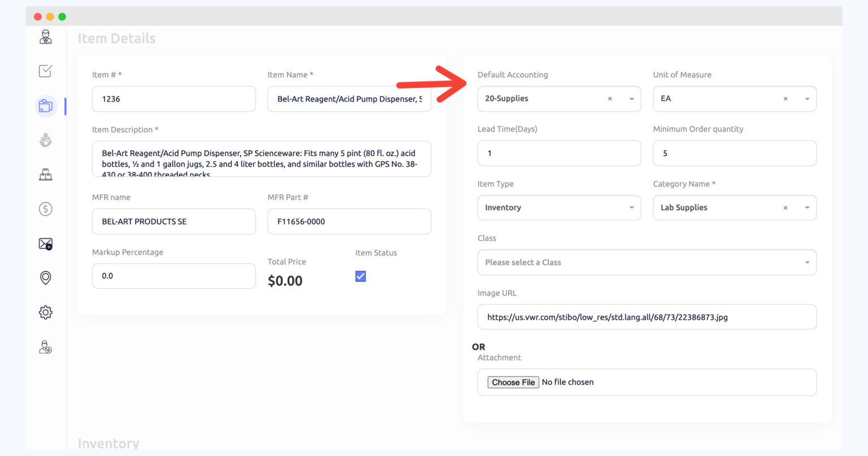Clear the Default Accounting selection with the x
Screen dimensions: 868x456
[609, 98]
